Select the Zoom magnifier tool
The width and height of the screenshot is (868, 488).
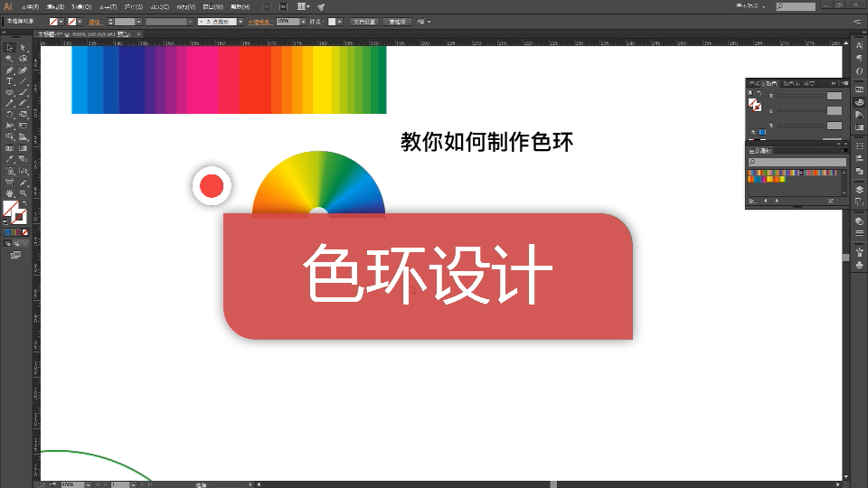coord(24,193)
